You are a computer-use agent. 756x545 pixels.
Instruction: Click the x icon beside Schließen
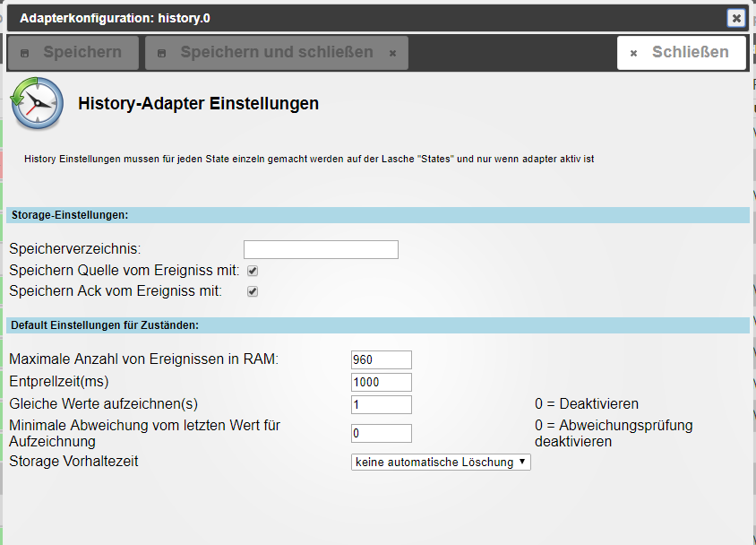[633, 54]
